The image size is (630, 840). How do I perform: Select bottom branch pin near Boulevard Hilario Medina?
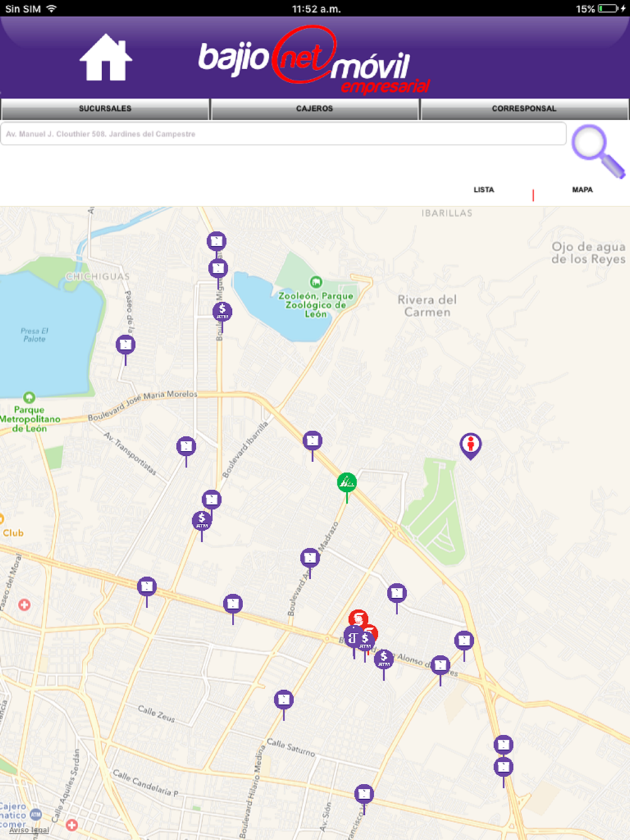[x=364, y=794]
